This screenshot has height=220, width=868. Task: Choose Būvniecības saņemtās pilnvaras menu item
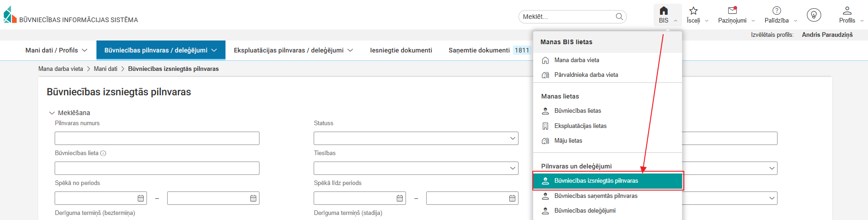coord(596,196)
